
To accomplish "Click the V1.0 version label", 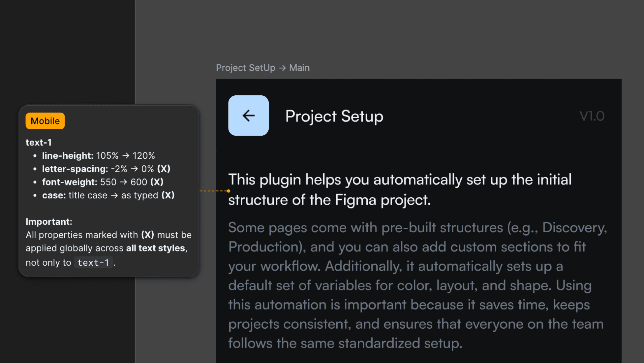I will click(592, 116).
